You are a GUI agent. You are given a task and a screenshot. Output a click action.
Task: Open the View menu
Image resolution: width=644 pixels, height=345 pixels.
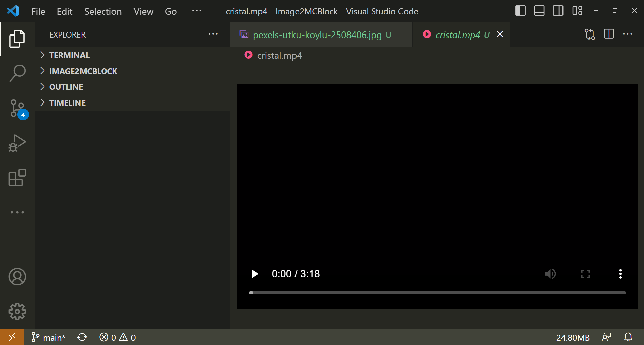click(x=143, y=11)
